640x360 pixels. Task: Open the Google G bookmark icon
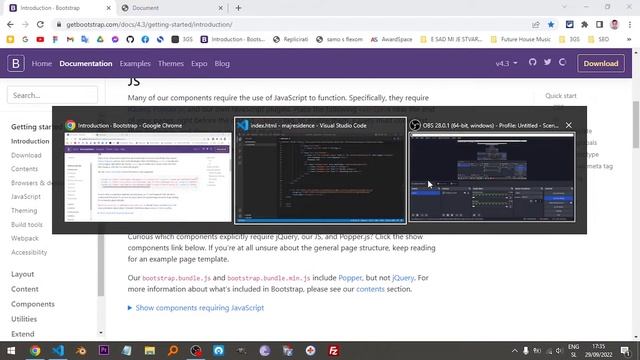(x=25, y=39)
